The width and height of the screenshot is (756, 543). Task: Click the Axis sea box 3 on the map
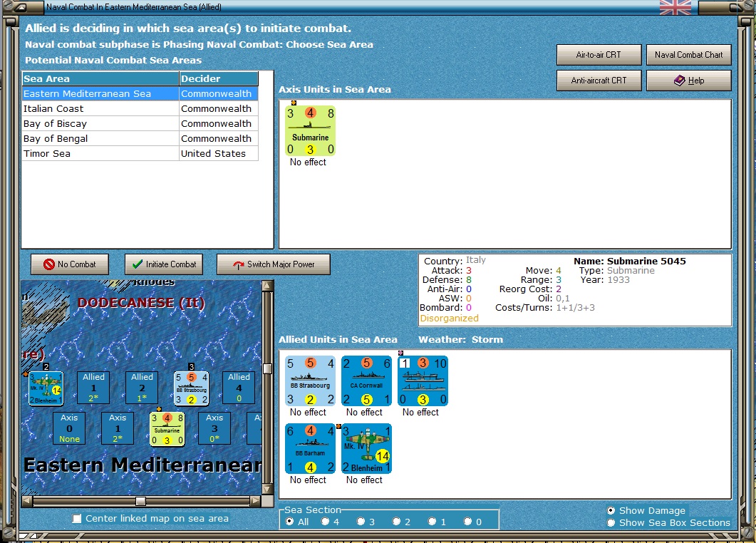pos(214,428)
